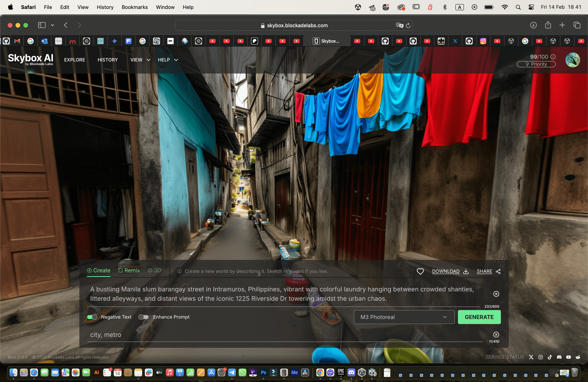
Task: Open the Safari share button
Action: 548,25
